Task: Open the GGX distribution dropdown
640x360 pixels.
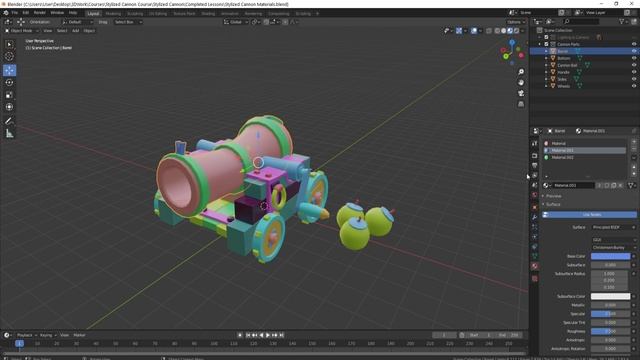Action: (x=613, y=240)
